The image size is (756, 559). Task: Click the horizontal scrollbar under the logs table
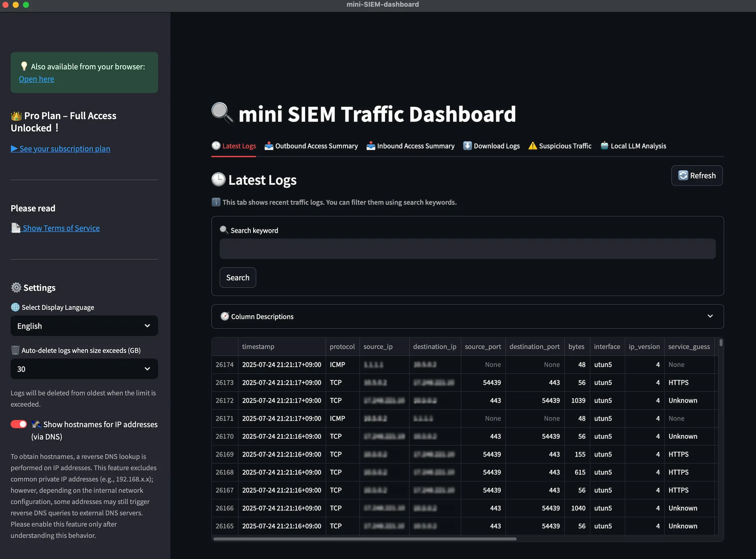coord(365,539)
